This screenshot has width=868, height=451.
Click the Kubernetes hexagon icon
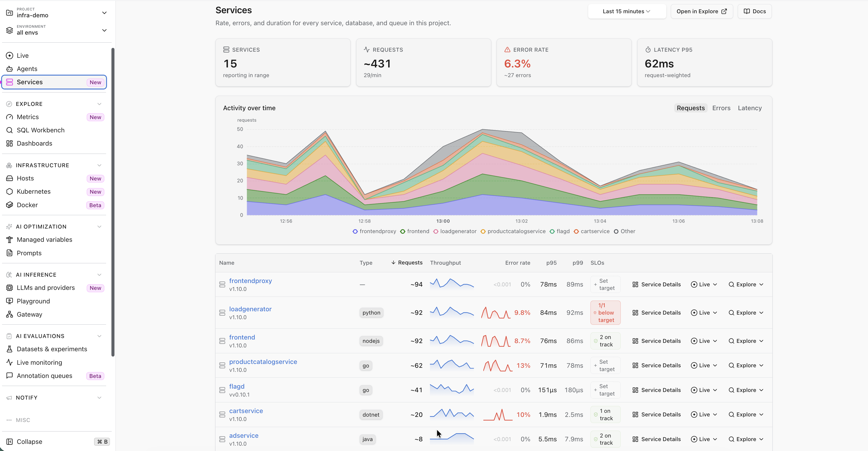[9, 191]
